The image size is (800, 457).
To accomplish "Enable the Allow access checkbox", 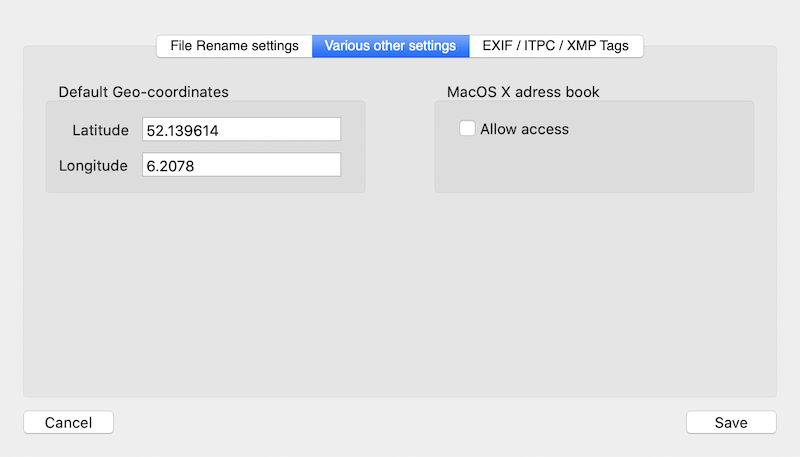I will point(467,129).
